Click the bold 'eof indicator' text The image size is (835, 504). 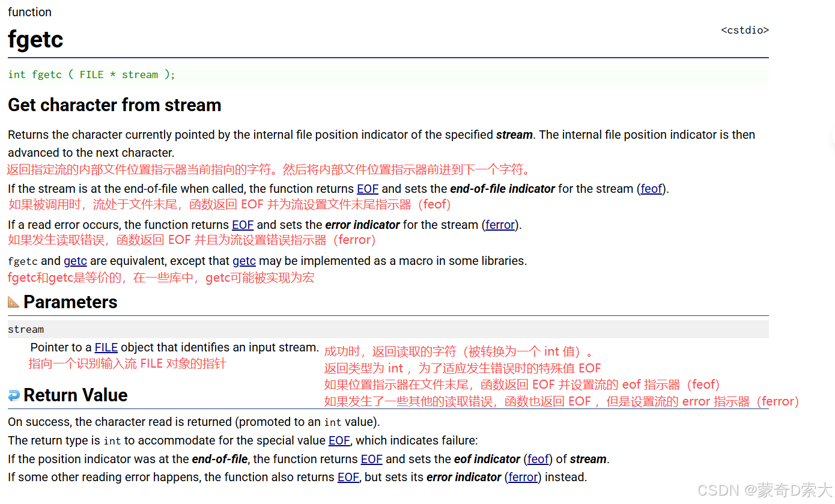point(487,459)
